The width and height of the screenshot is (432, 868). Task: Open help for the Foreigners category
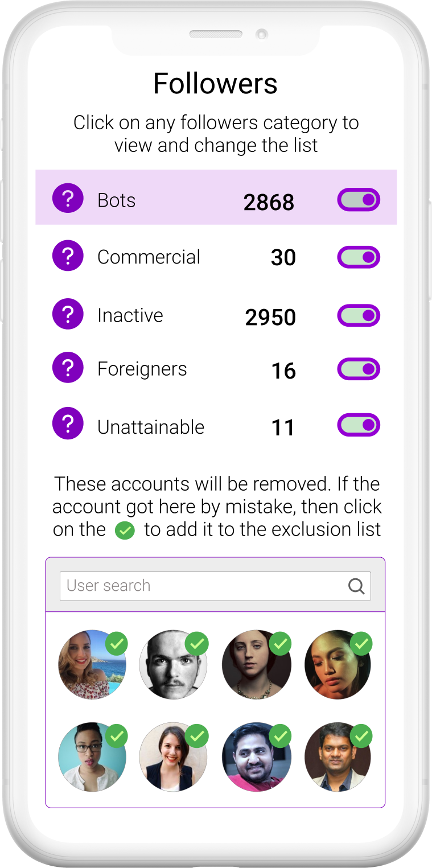(x=68, y=367)
